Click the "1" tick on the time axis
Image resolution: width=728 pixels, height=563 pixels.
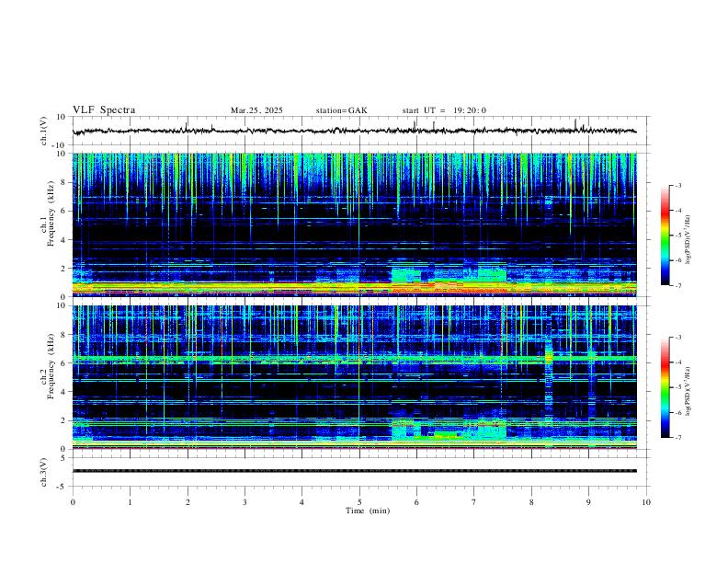[x=130, y=502]
